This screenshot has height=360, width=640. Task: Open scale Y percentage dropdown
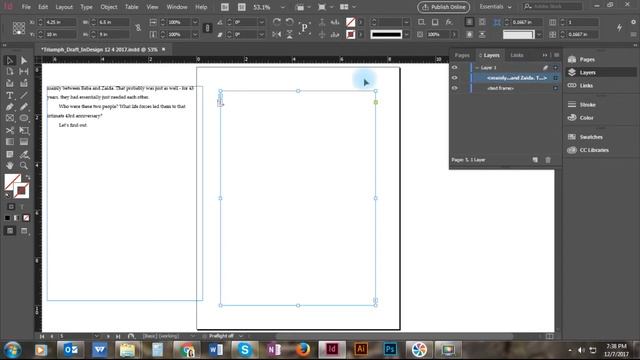tap(195, 35)
